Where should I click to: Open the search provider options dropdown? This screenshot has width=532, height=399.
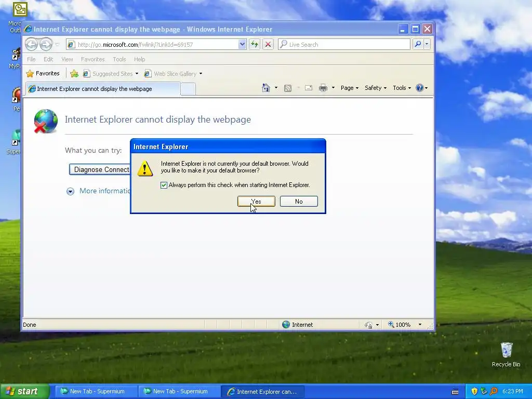coord(427,45)
